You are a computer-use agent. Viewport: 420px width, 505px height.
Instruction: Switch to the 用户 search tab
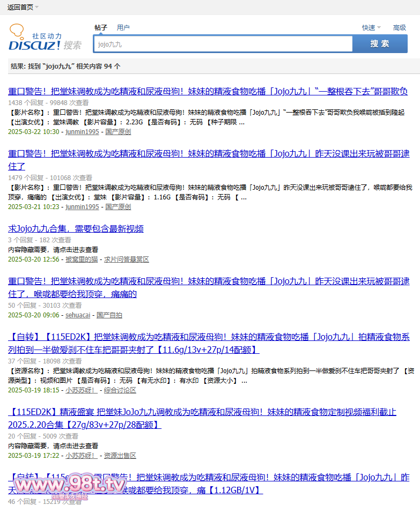tap(123, 28)
